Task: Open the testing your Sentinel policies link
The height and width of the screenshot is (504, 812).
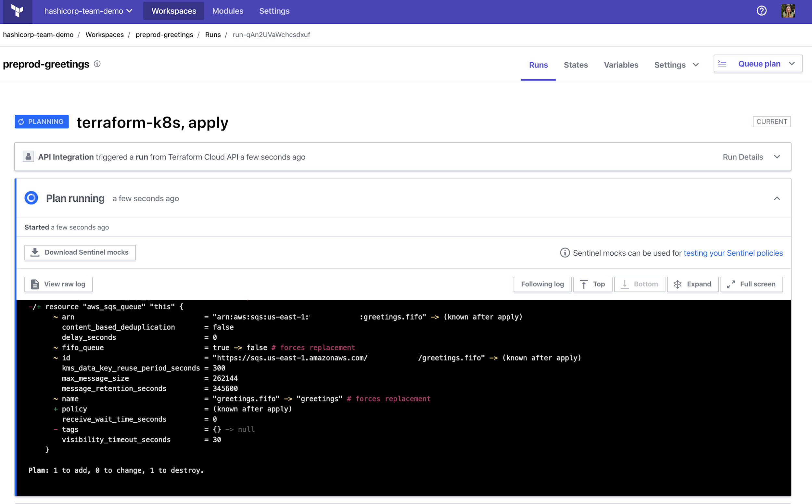Action: click(733, 253)
